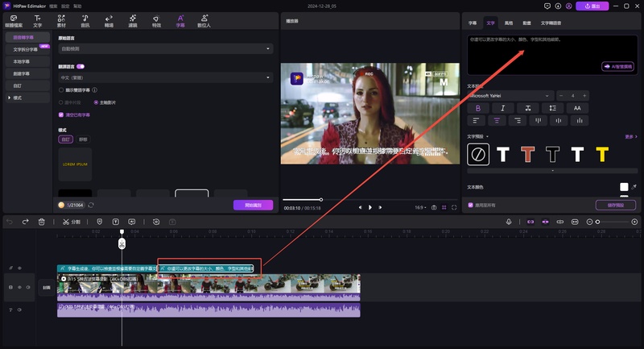Switch to the 風格 tab in right panel

[509, 23]
